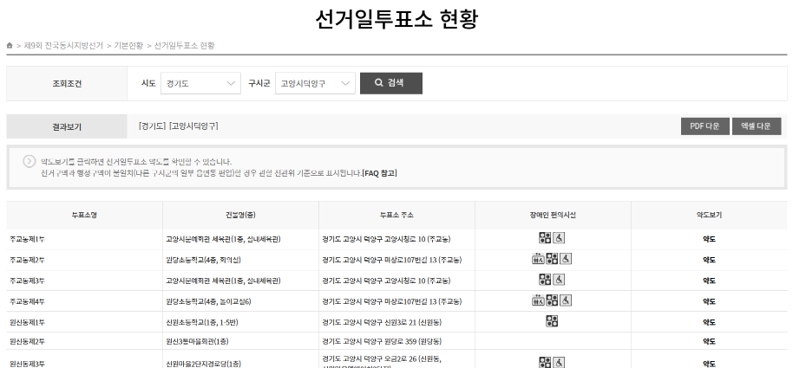Download results with 엑셀 다운 button
This screenshot has height=368, width=793.
[757, 126]
